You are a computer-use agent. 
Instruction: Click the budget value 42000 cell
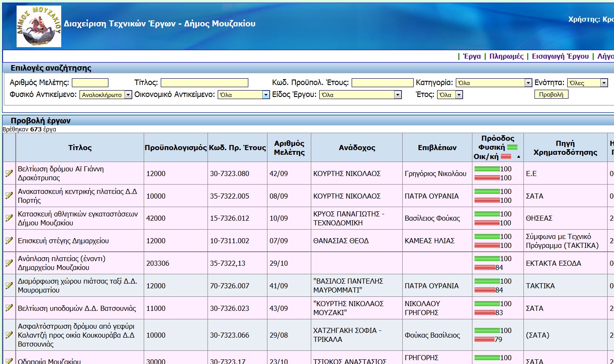click(176, 218)
